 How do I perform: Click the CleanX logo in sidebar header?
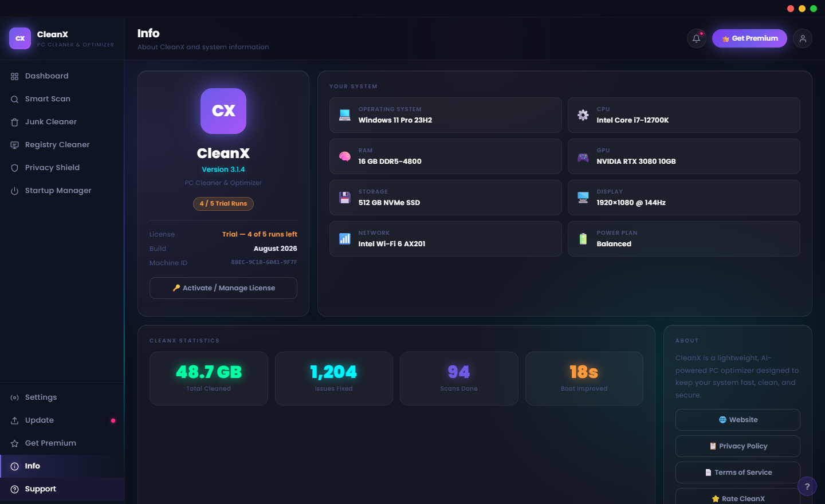pyautogui.click(x=20, y=38)
